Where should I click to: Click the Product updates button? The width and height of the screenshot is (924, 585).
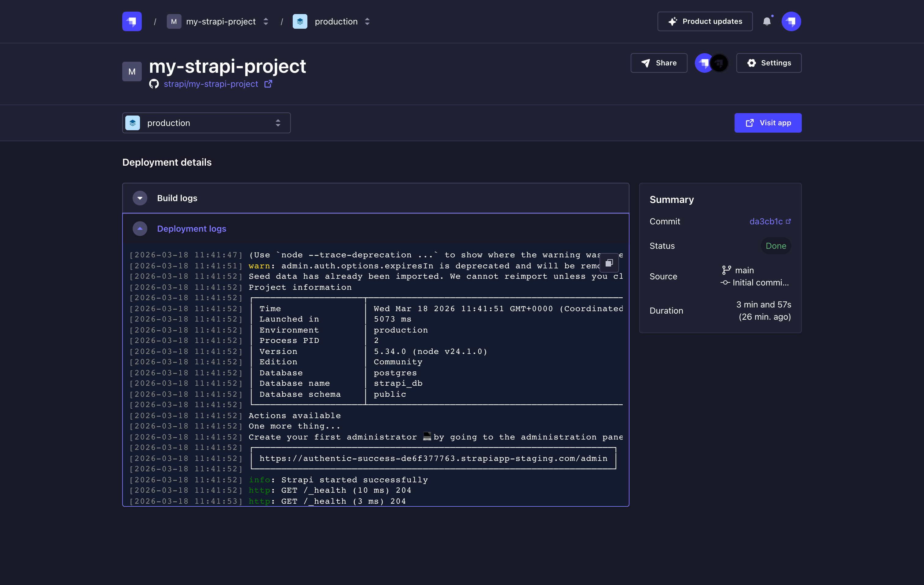705,21
